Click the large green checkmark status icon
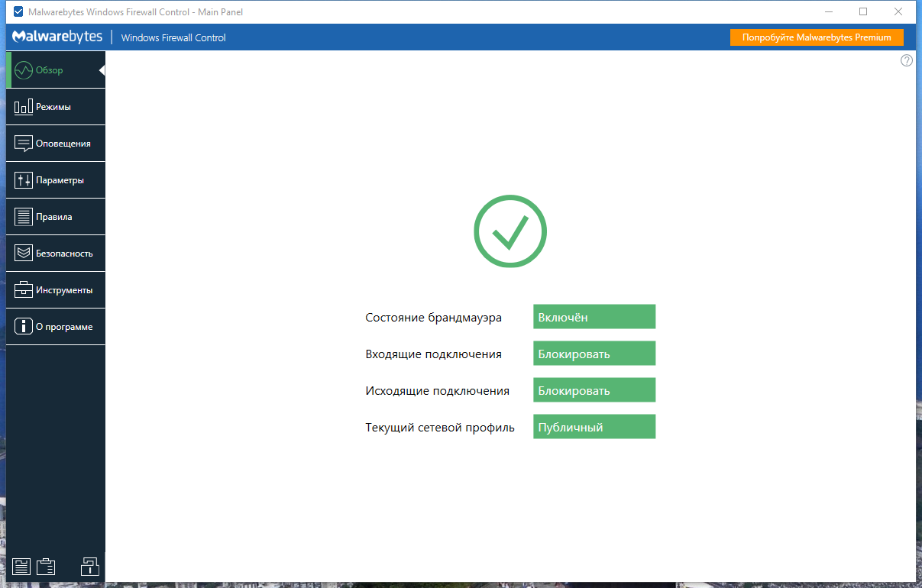The image size is (922, 588). pyautogui.click(x=510, y=231)
